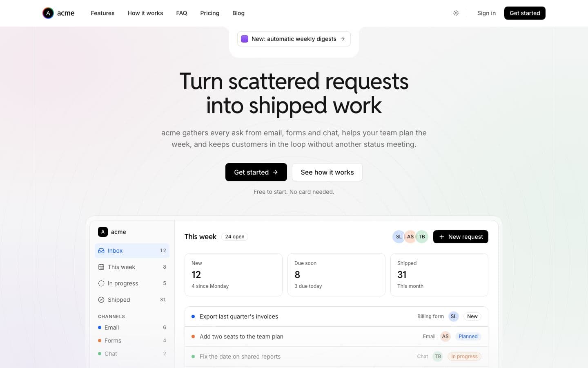Select the Inbox tray icon in sidebar
The height and width of the screenshot is (368, 588).
coord(101,251)
